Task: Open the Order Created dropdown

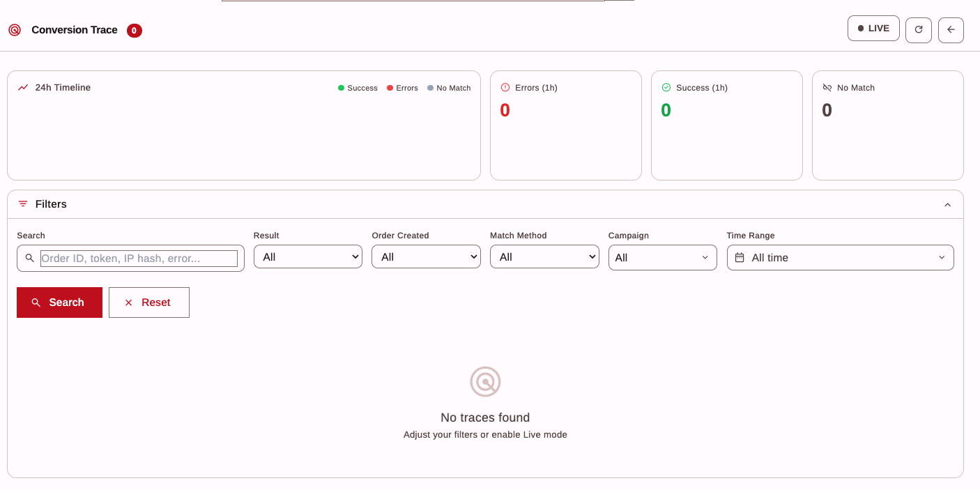Action: pyautogui.click(x=426, y=257)
